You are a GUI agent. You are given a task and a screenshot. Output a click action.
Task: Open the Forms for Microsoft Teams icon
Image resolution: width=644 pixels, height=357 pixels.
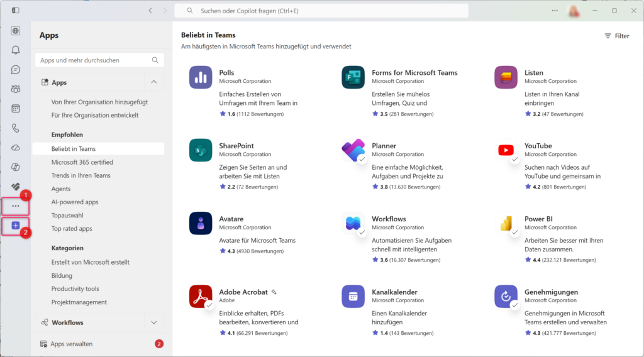[353, 77]
